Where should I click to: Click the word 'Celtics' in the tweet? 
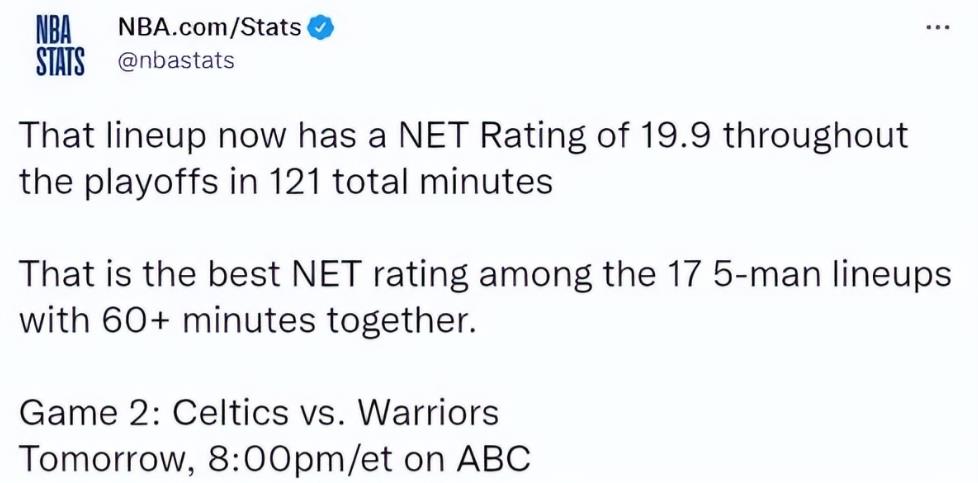230,413
